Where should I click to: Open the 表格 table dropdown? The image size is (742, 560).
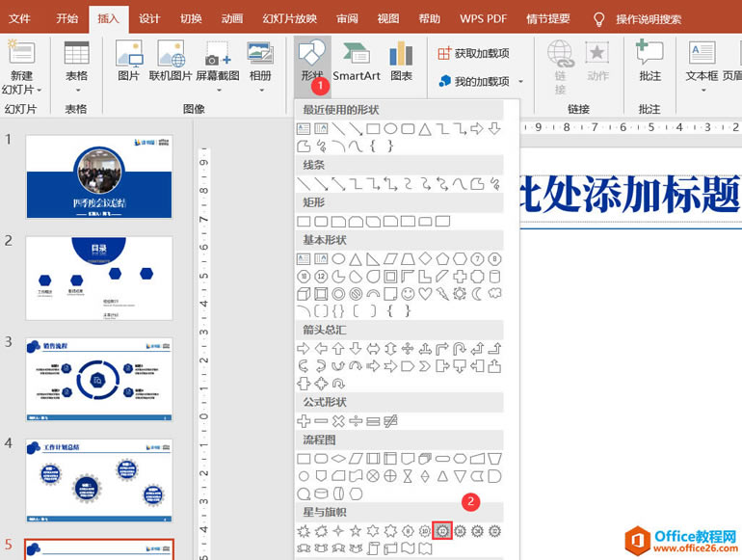(76, 91)
